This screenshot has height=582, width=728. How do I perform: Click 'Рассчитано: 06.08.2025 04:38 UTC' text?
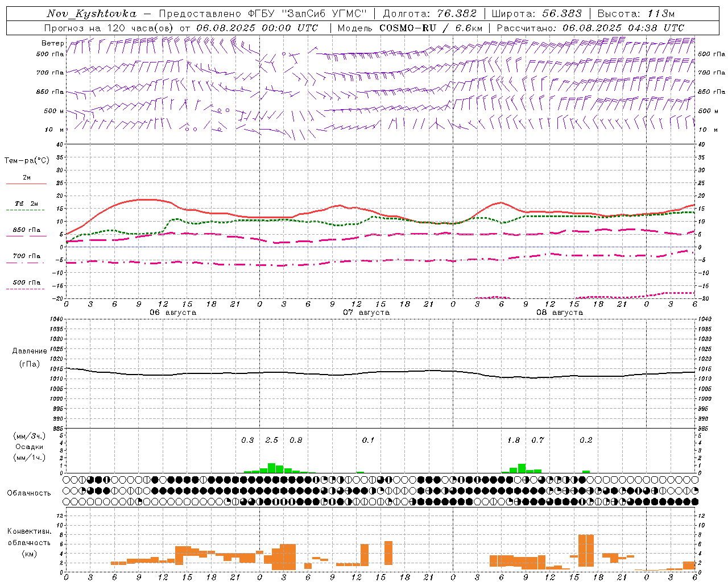tap(590, 28)
